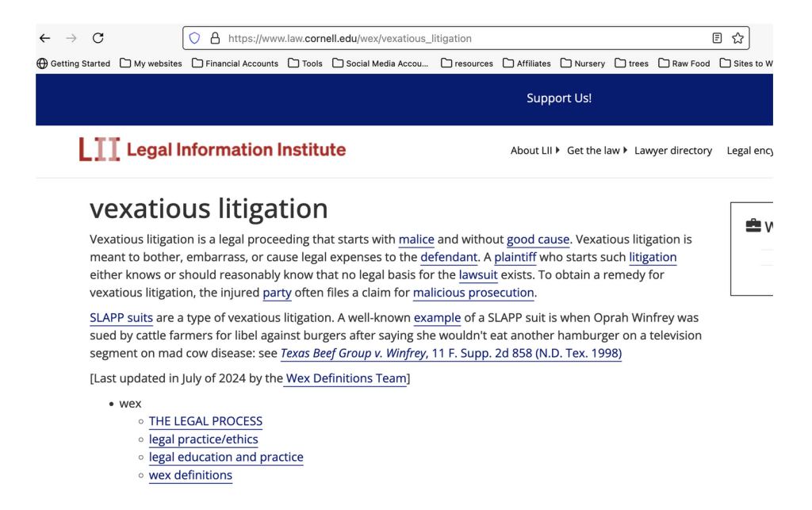The image size is (812, 510).
Task: Select THE LEGAL PROCESS category link
Action: 205,421
